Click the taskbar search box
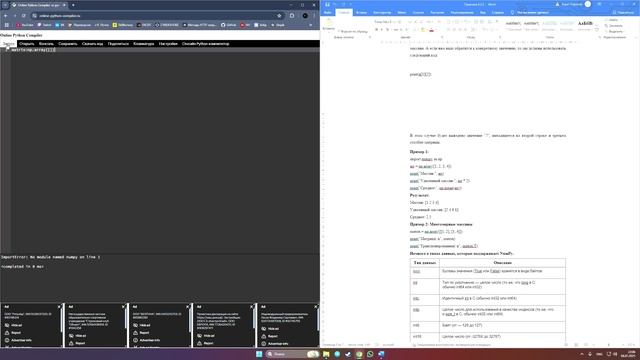This screenshot has height=360, width=640. pyautogui.click(x=292, y=354)
